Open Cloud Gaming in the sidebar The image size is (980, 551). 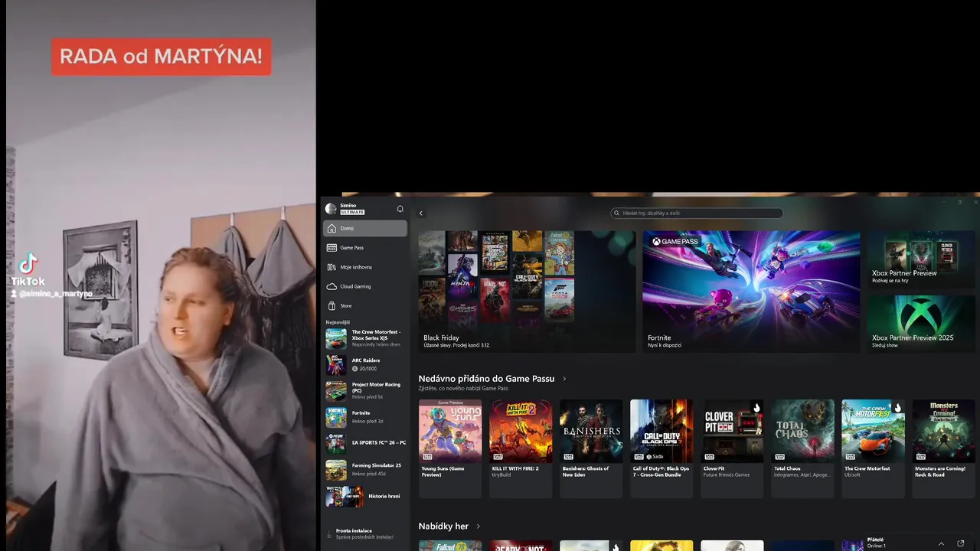pyautogui.click(x=365, y=286)
